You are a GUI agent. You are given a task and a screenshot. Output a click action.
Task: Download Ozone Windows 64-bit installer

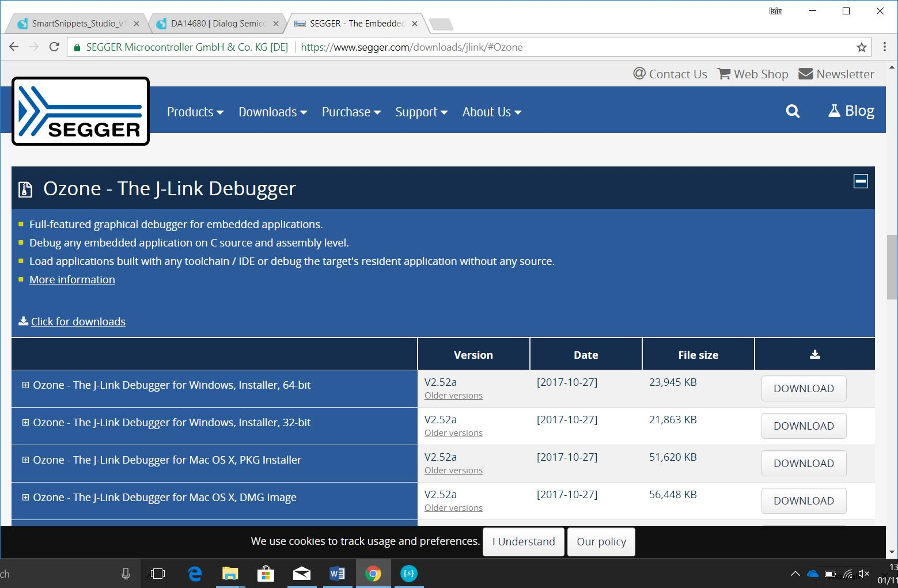point(804,388)
